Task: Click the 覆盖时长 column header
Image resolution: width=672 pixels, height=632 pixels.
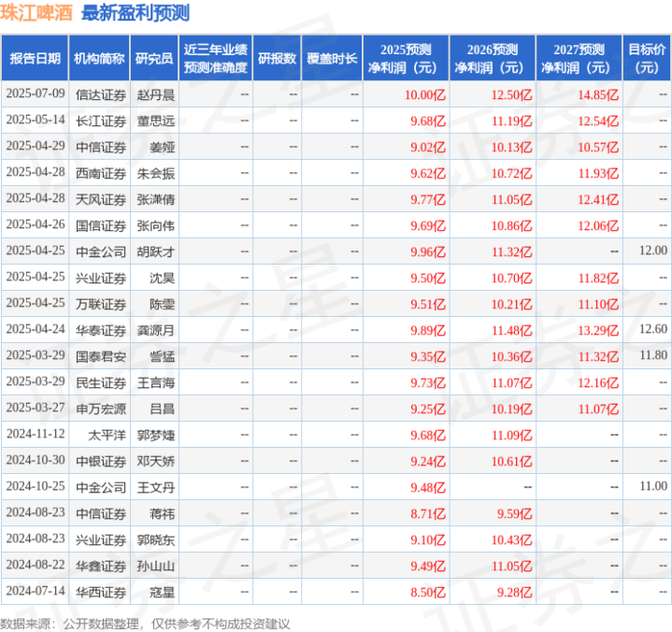Action: (332, 58)
